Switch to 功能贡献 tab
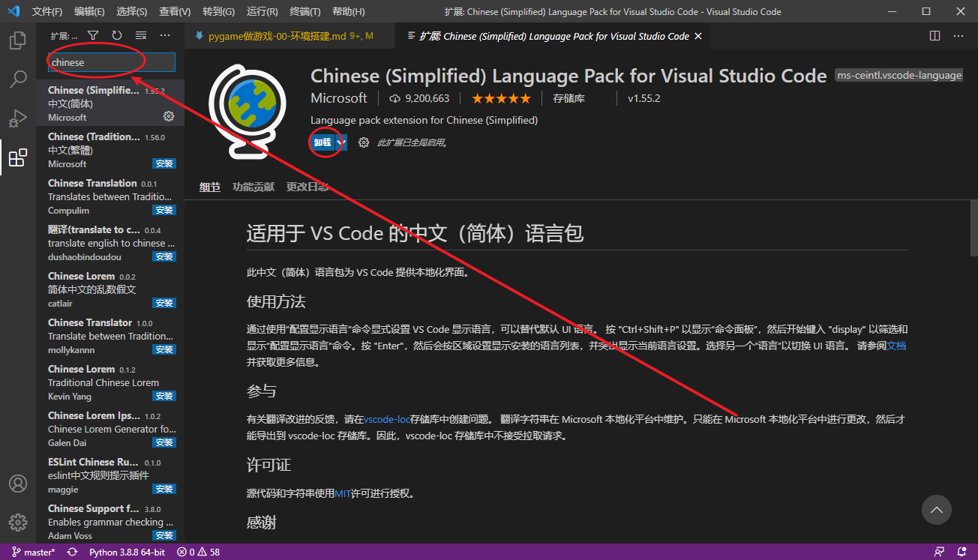 pos(253,187)
